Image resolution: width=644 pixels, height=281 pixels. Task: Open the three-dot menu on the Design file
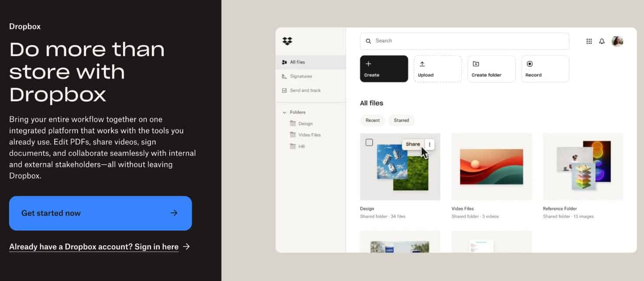click(x=430, y=144)
